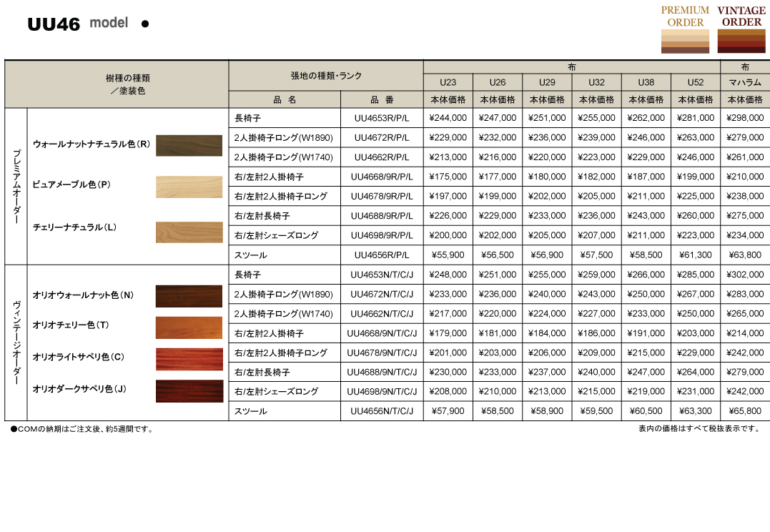
Task: Click the U23 fabric rank column header
Action: point(448,82)
